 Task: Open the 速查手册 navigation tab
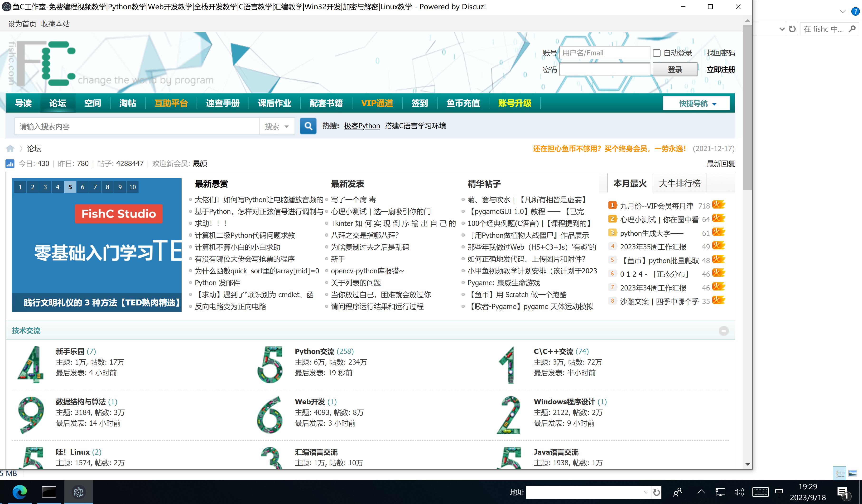click(x=223, y=103)
